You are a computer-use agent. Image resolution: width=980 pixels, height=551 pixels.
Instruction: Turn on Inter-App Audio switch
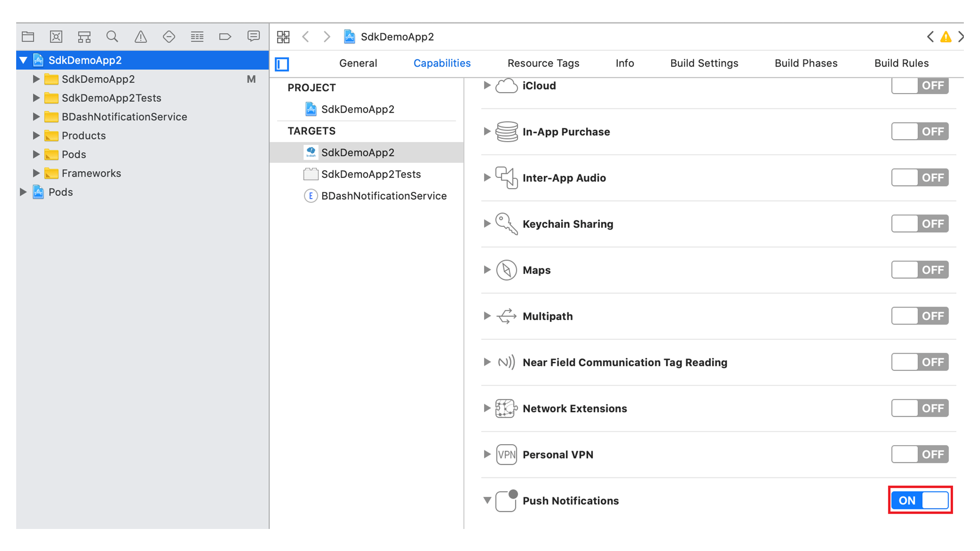920,178
